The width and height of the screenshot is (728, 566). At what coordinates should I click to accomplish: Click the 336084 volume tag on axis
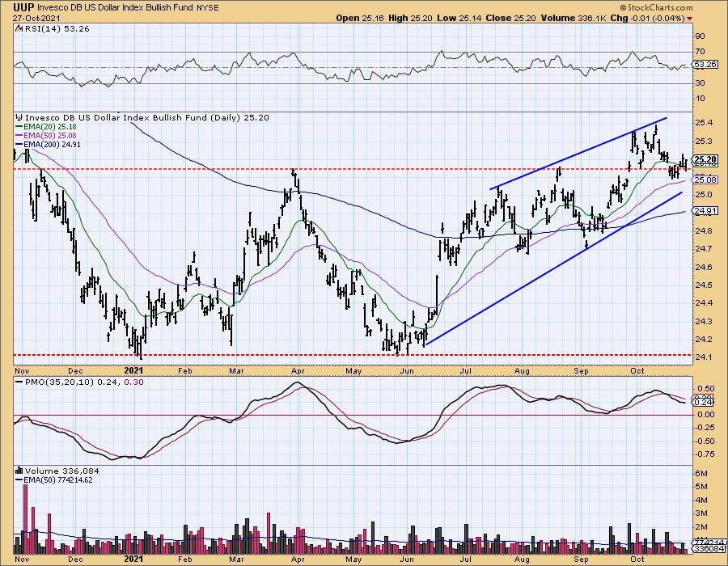point(709,549)
